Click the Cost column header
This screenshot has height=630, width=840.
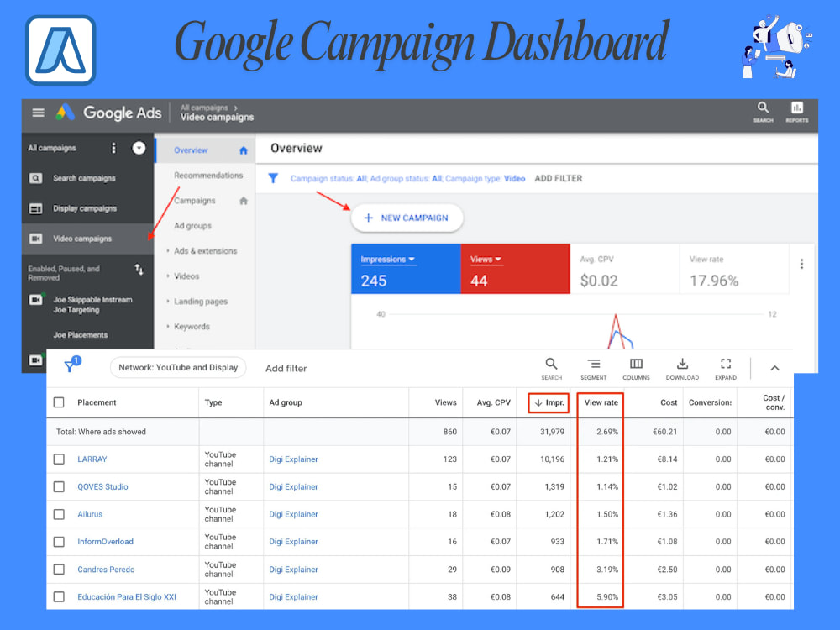pos(669,402)
